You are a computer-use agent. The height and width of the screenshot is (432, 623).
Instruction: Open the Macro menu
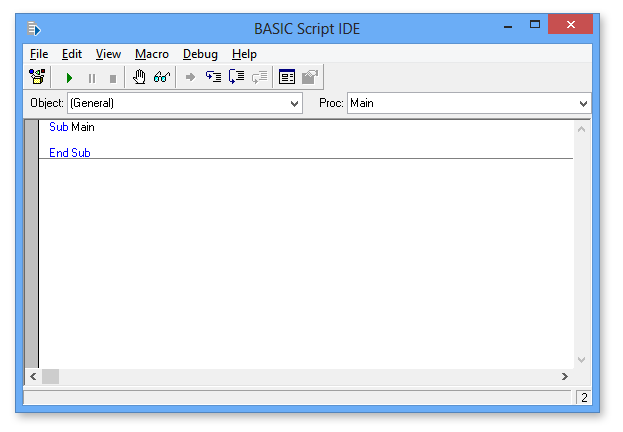[x=152, y=54]
